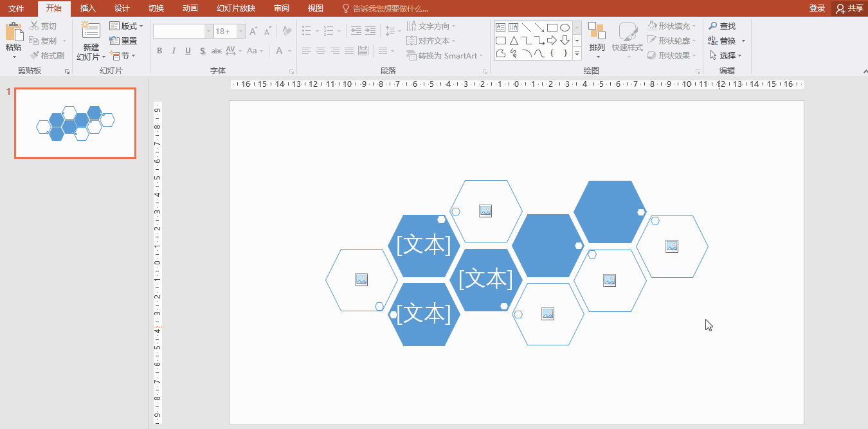This screenshot has height=429, width=868.
Task: Open the 对齐文本 align text menu
Action: coord(431,41)
